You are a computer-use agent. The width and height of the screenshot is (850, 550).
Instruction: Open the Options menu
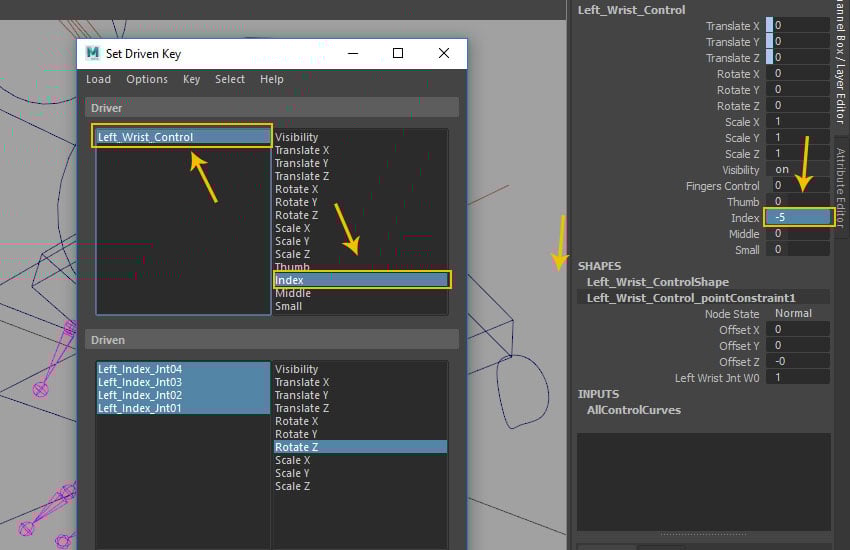click(147, 79)
